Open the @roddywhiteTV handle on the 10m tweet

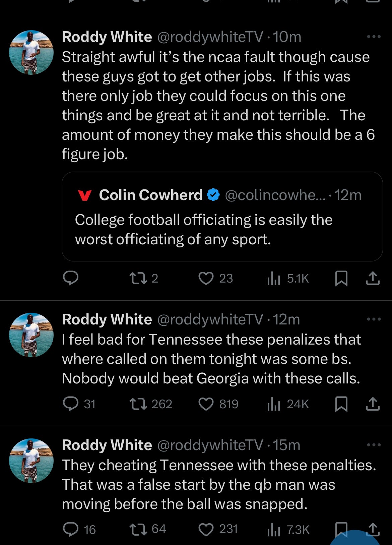[210, 37]
